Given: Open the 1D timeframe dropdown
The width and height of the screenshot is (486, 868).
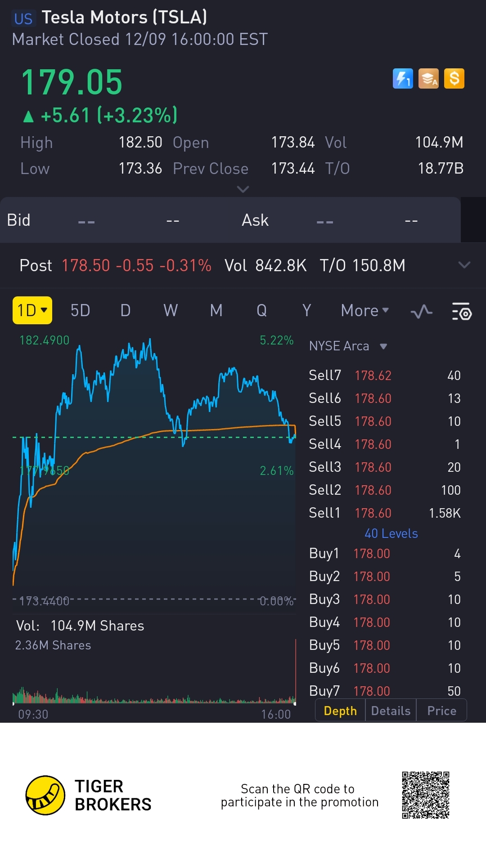Looking at the screenshot, I should pyautogui.click(x=32, y=310).
